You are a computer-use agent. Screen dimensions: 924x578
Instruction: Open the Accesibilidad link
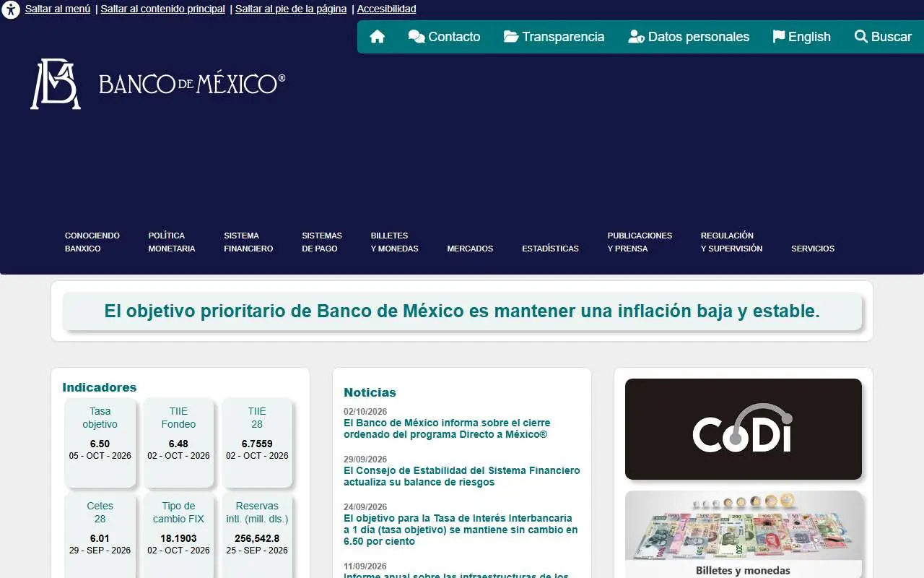pyautogui.click(x=386, y=9)
